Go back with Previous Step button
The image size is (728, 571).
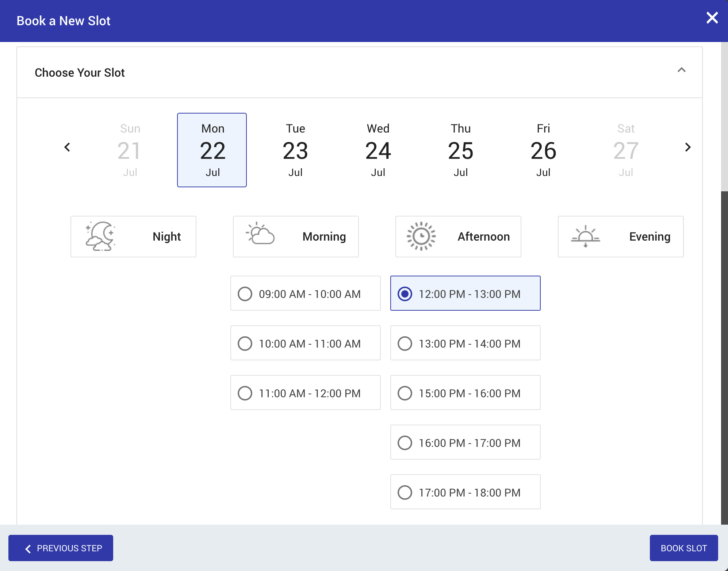(61, 548)
